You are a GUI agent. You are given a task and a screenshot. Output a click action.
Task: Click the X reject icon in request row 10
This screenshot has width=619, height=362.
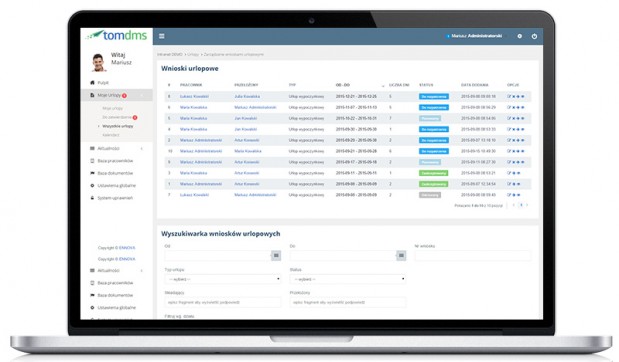coord(514,151)
